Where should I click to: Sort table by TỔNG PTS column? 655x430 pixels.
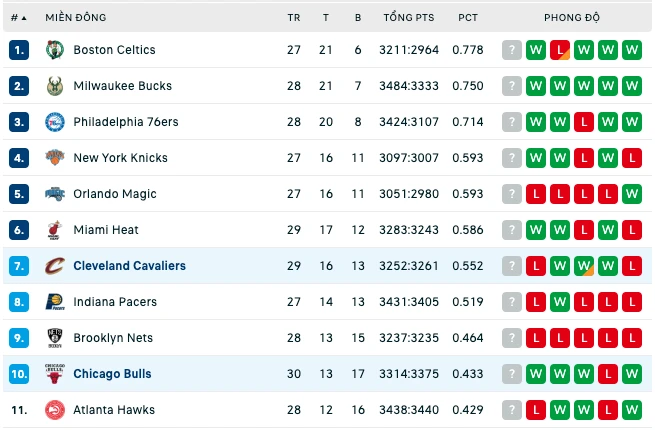(409, 18)
